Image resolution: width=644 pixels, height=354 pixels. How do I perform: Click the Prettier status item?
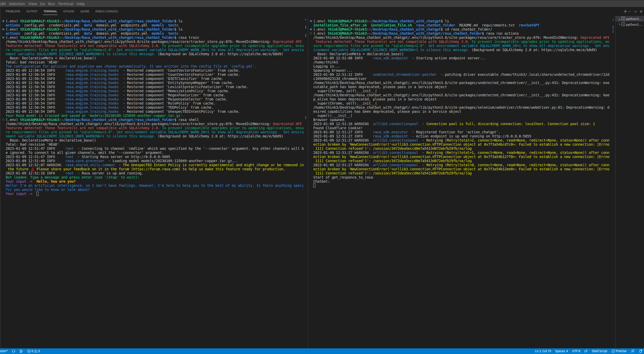[x=619, y=351]
